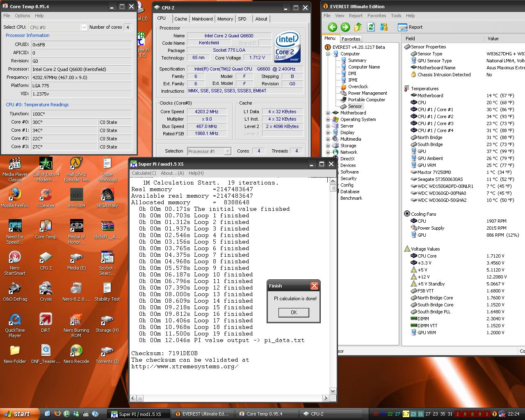The width and height of the screenshot is (525, 420).
Task: Select the Qube Workload desktop file
Action: pyautogui.click(x=107, y=169)
